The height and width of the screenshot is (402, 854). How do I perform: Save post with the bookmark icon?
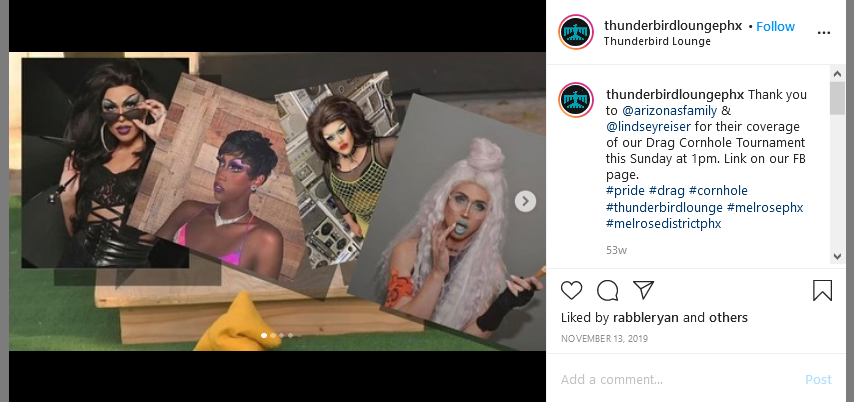822,290
